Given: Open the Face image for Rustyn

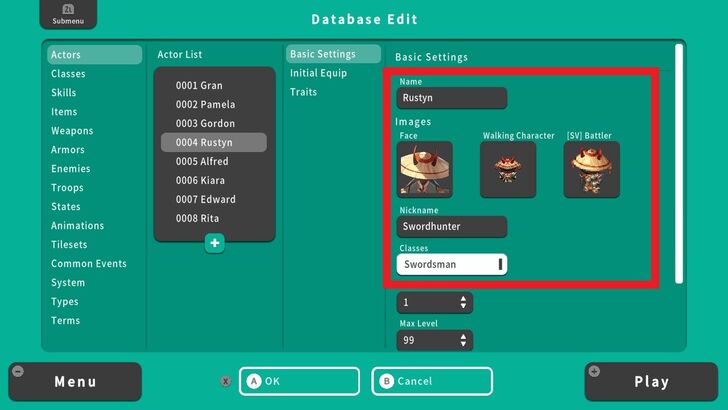Looking at the screenshot, I should [x=425, y=169].
